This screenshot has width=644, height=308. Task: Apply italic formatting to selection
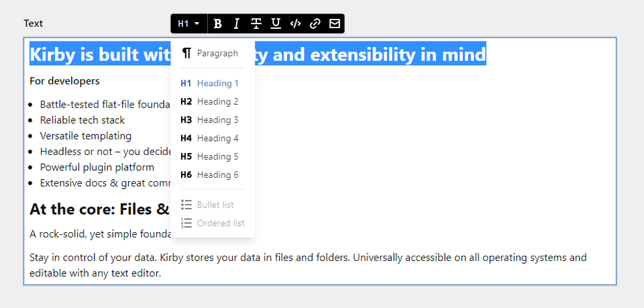tap(236, 23)
